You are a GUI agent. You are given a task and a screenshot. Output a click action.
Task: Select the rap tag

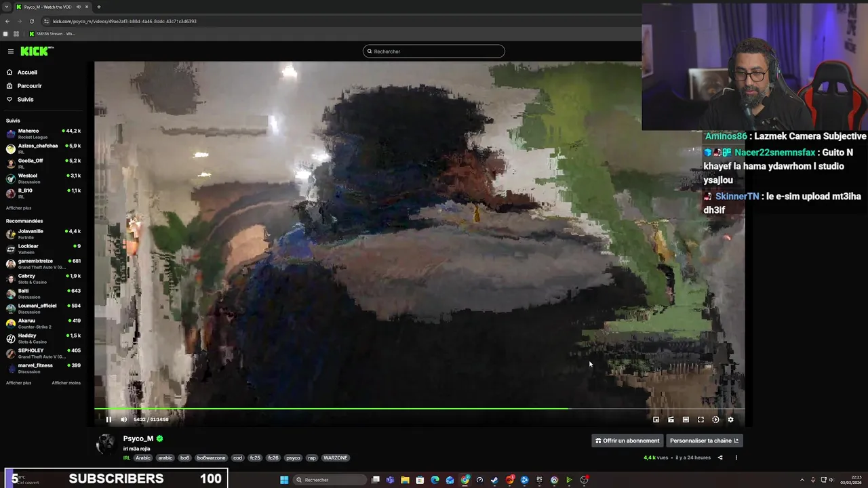(x=312, y=458)
